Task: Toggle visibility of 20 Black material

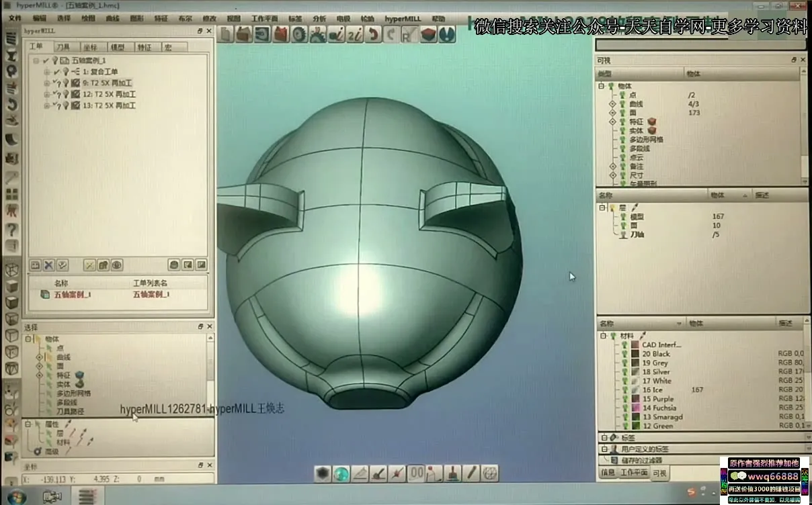Action: 624,354
